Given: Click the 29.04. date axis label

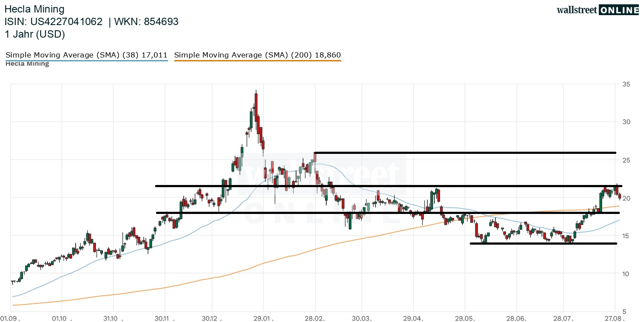Looking at the screenshot, I should (x=414, y=318).
